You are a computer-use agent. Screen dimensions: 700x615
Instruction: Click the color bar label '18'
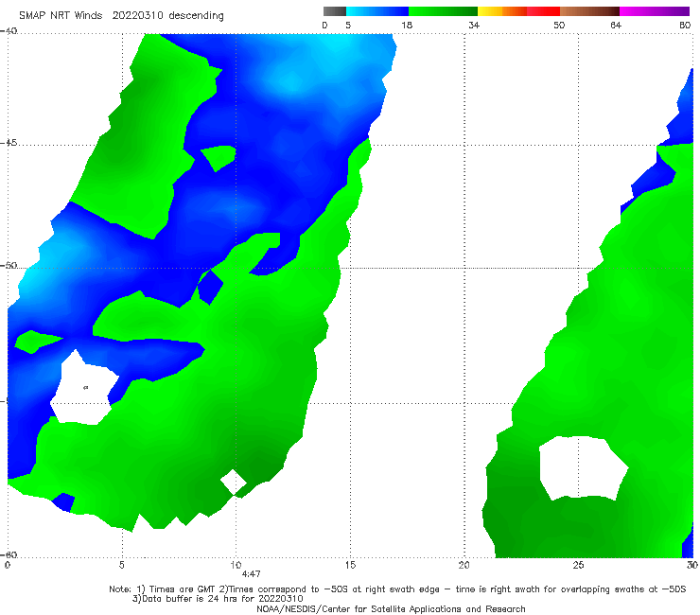(x=407, y=26)
